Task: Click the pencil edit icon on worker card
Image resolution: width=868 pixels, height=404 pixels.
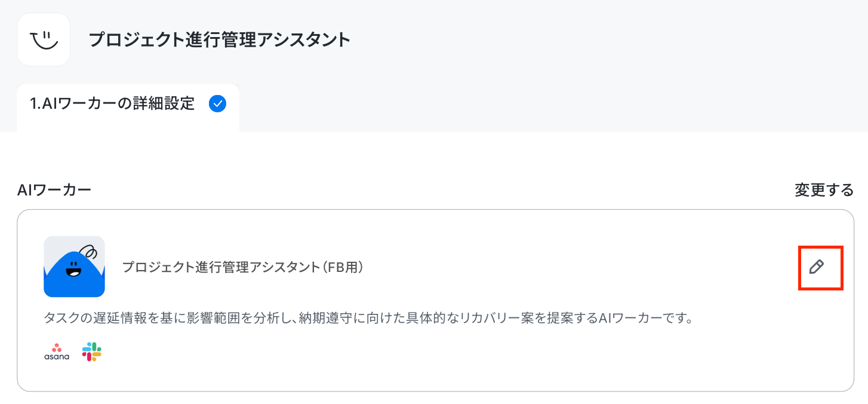Action: click(816, 267)
